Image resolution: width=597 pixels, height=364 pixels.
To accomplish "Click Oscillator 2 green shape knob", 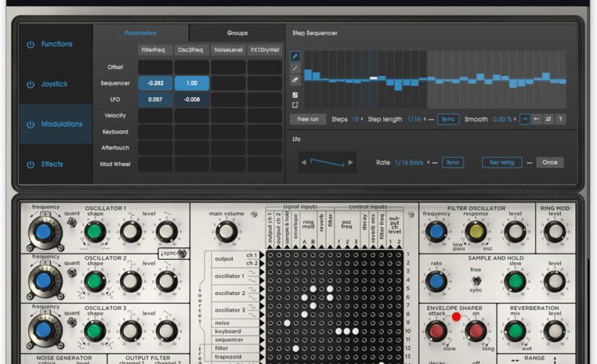I will point(94,281).
